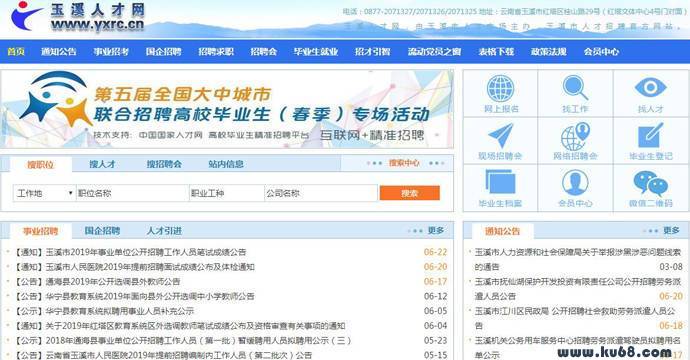Open 玉溪市江川区民政局 公开招聘 announcement
Image resolution: width=690 pixels, height=360 pixels.
[576, 318]
